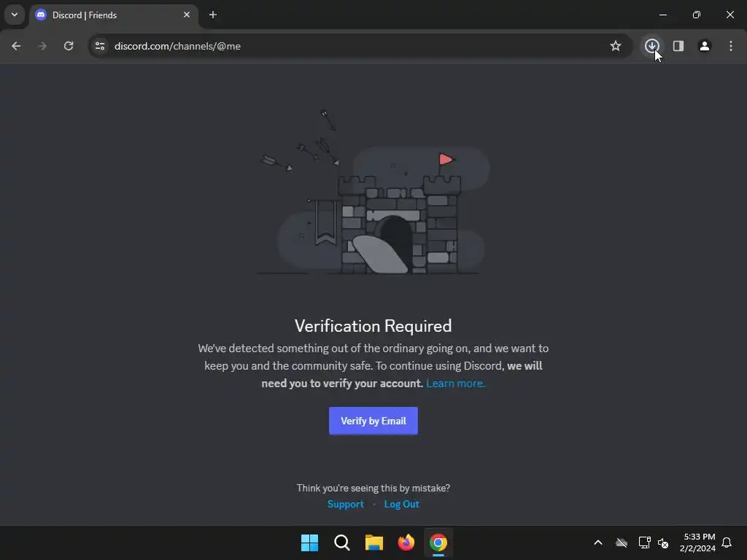
Task: Go forward with the browser arrow
Action: (x=42, y=46)
